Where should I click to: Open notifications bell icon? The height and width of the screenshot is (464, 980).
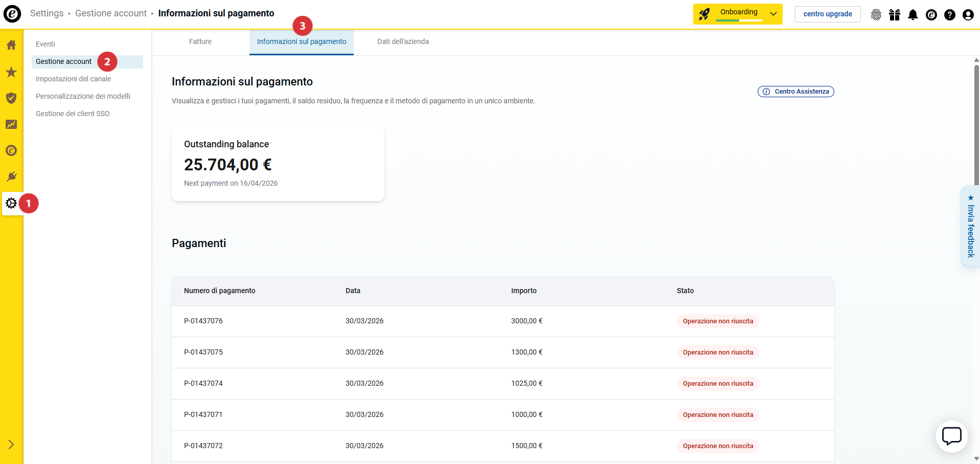click(913, 15)
